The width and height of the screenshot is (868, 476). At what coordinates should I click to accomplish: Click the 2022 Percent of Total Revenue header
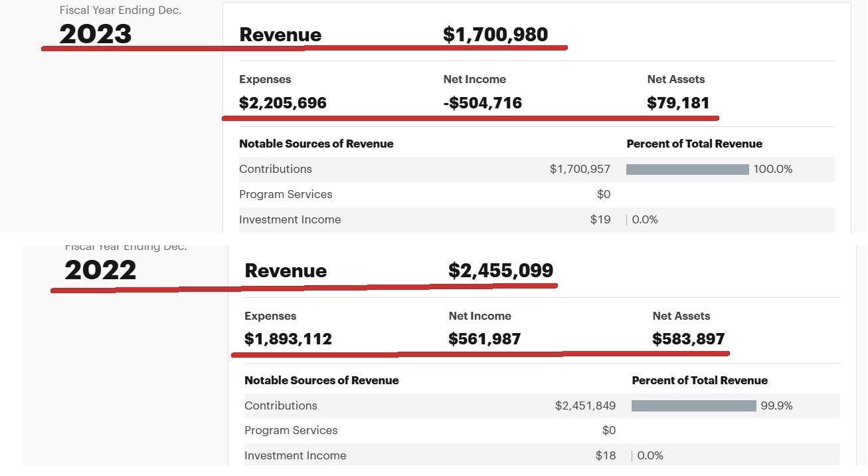(699, 380)
